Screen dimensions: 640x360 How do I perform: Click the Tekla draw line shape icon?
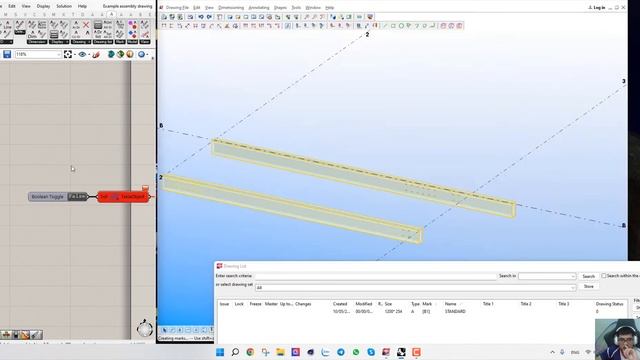click(385, 26)
